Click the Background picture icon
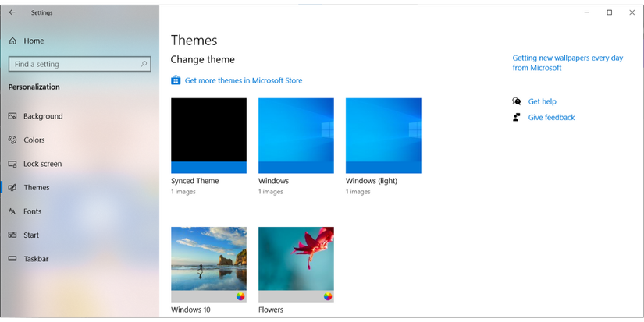The image size is (644, 322). 12,116
